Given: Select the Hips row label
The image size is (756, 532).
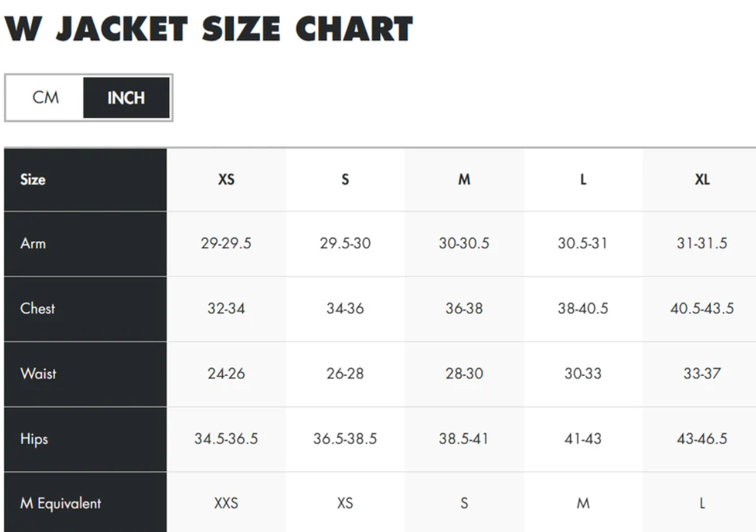Looking at the screenshot, I should click(34, 439).
